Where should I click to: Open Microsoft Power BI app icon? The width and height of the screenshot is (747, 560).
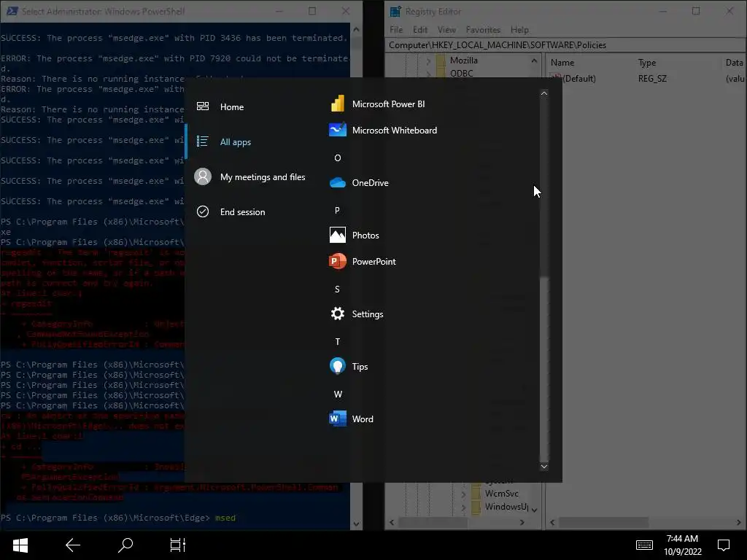pyautogui.click(x=337, y=104)
